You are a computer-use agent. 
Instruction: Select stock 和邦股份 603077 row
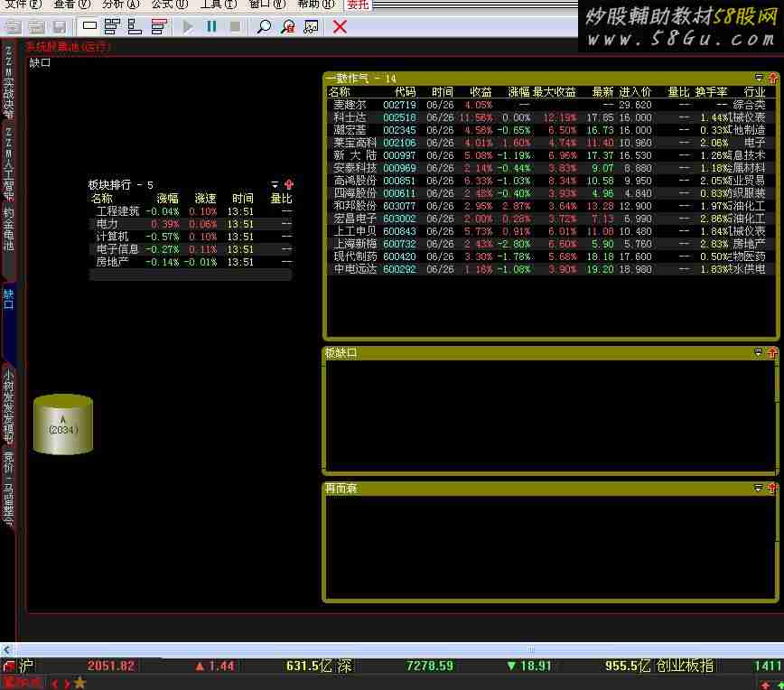pyautogui.click(x=550, y=206)
